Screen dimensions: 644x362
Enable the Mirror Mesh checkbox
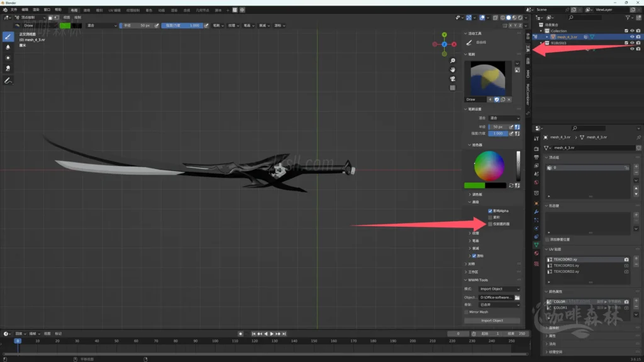click(466, 312)
